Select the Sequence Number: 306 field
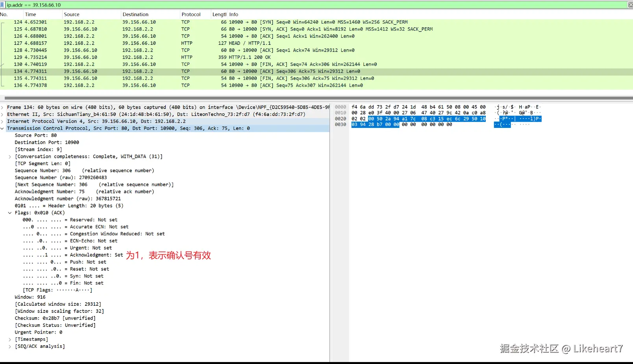Image resolution: width=633 pixels, height=364 pixels. (x=85, y=171)
